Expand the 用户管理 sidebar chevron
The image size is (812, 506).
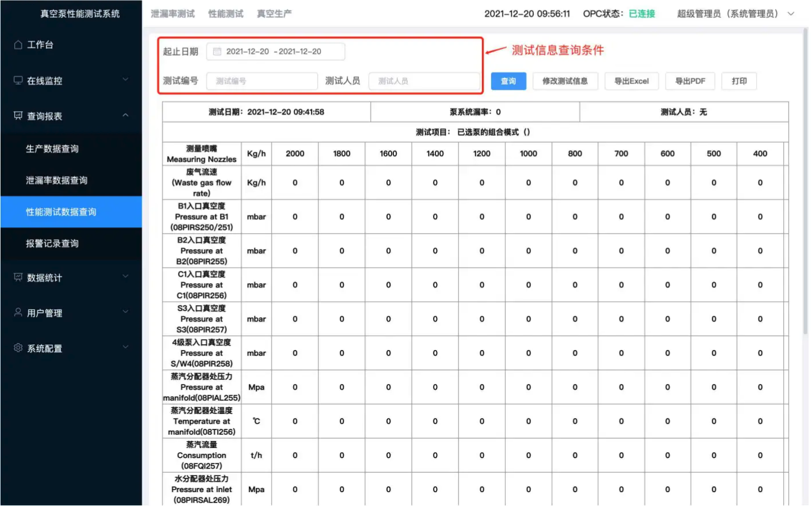click(126, 312)
